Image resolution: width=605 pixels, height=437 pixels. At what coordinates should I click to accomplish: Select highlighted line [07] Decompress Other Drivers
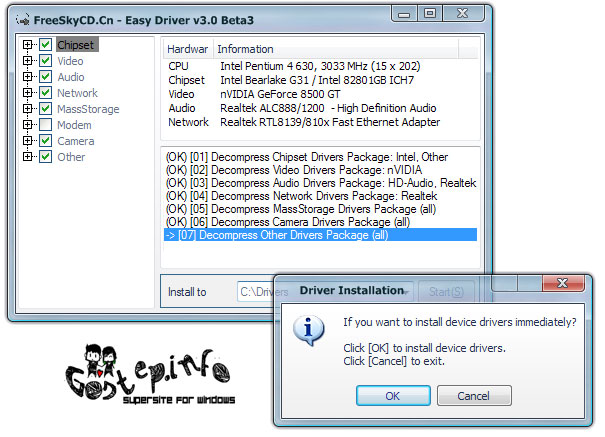tap(320, 235)
